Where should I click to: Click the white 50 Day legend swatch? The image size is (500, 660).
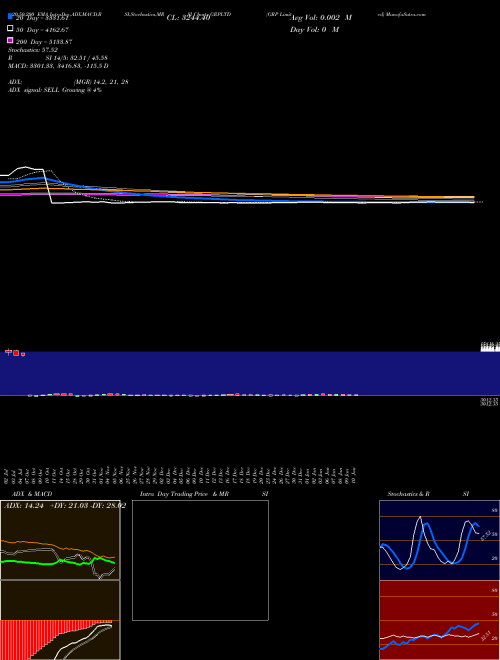point(10,29)
